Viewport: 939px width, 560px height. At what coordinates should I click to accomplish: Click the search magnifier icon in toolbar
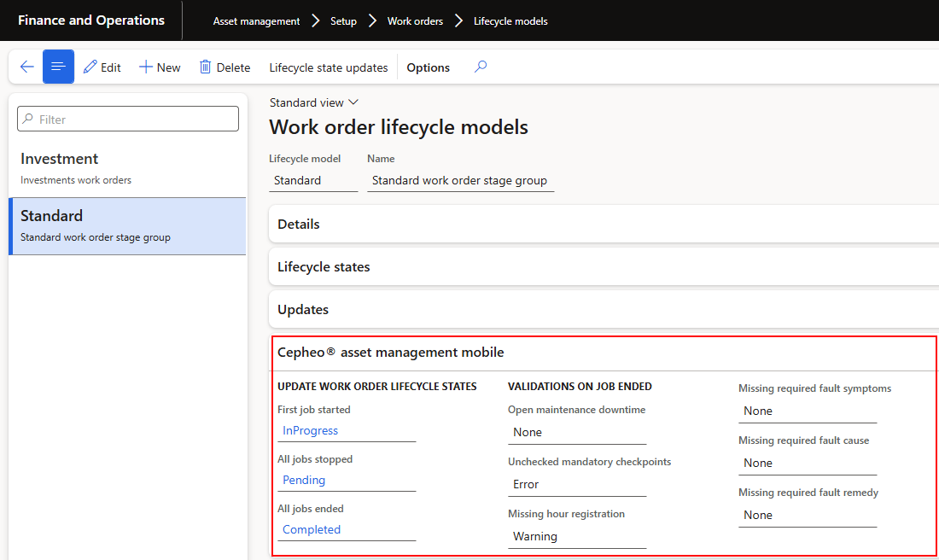pos(481,67)
